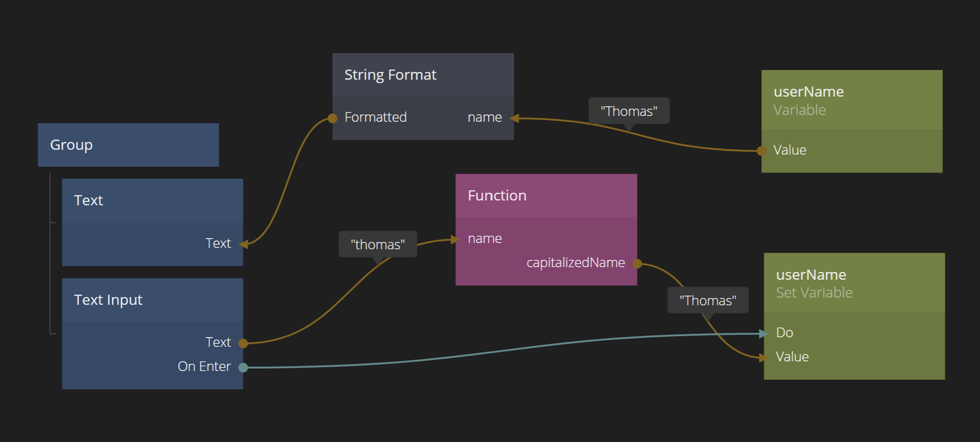Image resolution: width=980 pixels, height=442 pixels.
Task: Click name input arrow on Function node
Action: point(455,239)
